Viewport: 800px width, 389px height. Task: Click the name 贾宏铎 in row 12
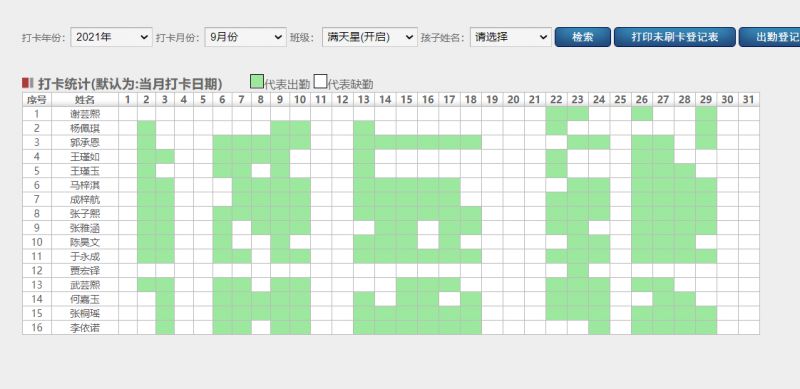click(x=85, y=271)
